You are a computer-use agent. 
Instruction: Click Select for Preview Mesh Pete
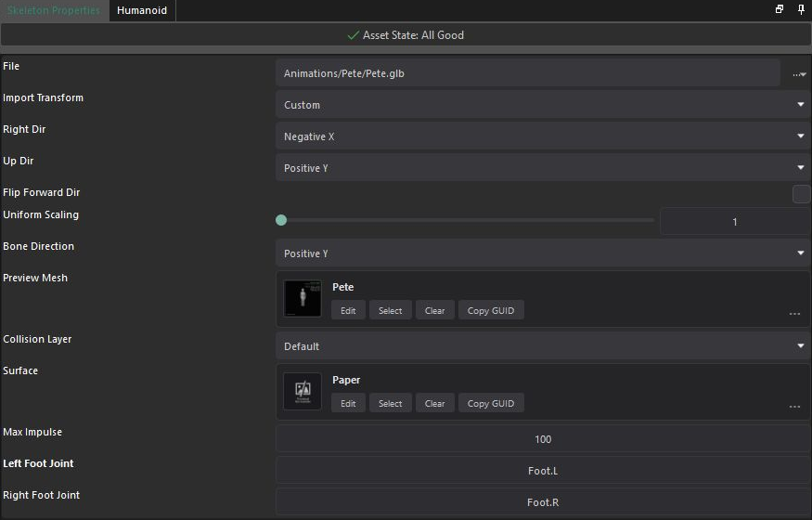click(x=390, y=310)
